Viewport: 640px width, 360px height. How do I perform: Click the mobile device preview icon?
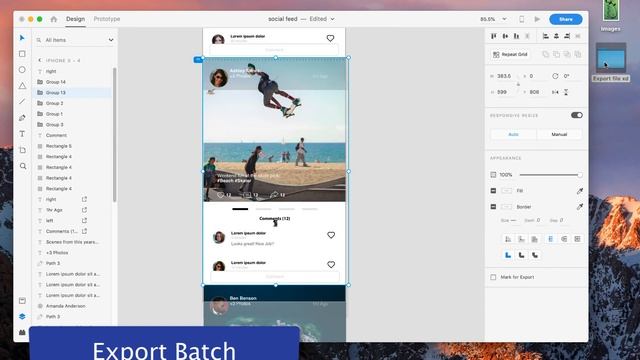(x=521, y=19)
